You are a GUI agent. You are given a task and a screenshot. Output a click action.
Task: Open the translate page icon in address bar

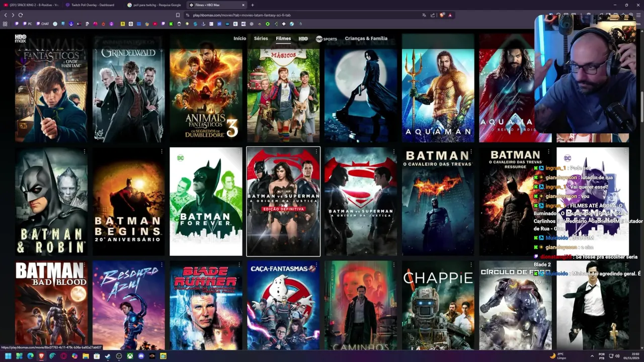point(424,15)
